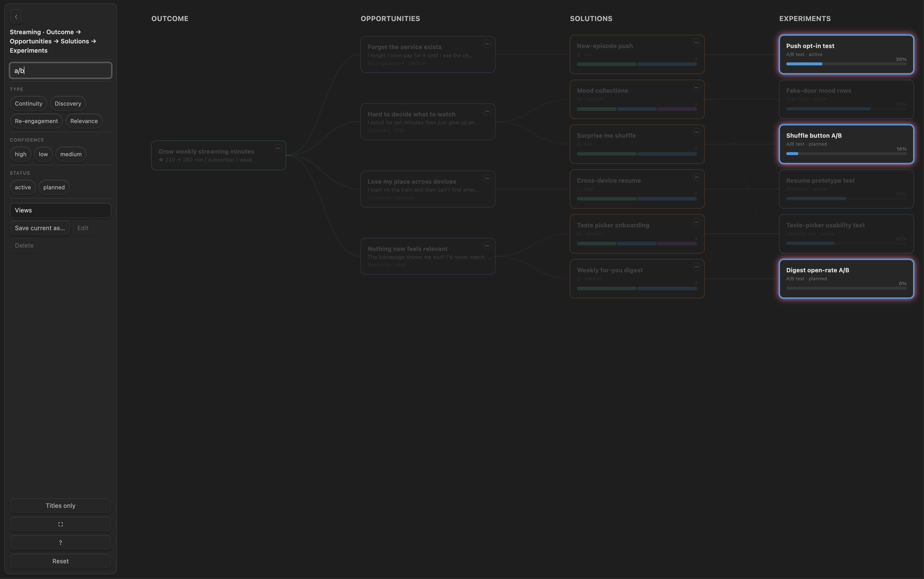Click the Delete view button
924x579 pixels.
click(24, 246)
